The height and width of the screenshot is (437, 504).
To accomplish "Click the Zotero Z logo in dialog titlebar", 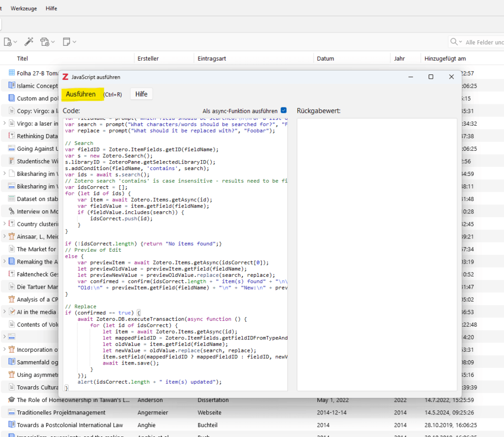I will (x=65, y=77).
